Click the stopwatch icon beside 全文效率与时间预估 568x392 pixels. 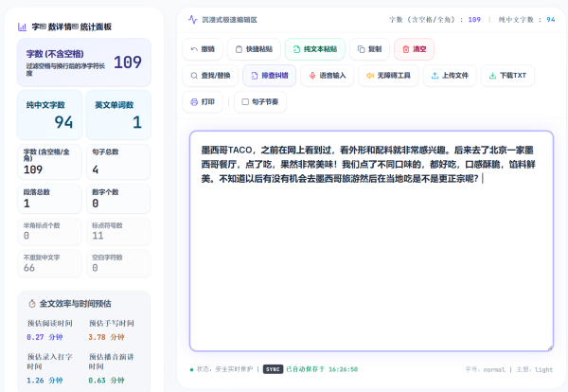32,304
